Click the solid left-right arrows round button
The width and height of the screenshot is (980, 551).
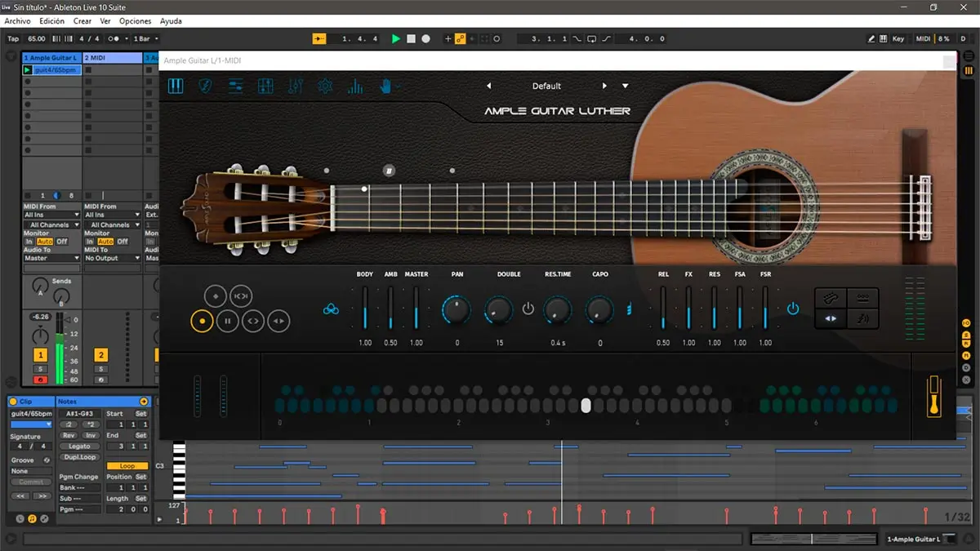pos(279,321)
